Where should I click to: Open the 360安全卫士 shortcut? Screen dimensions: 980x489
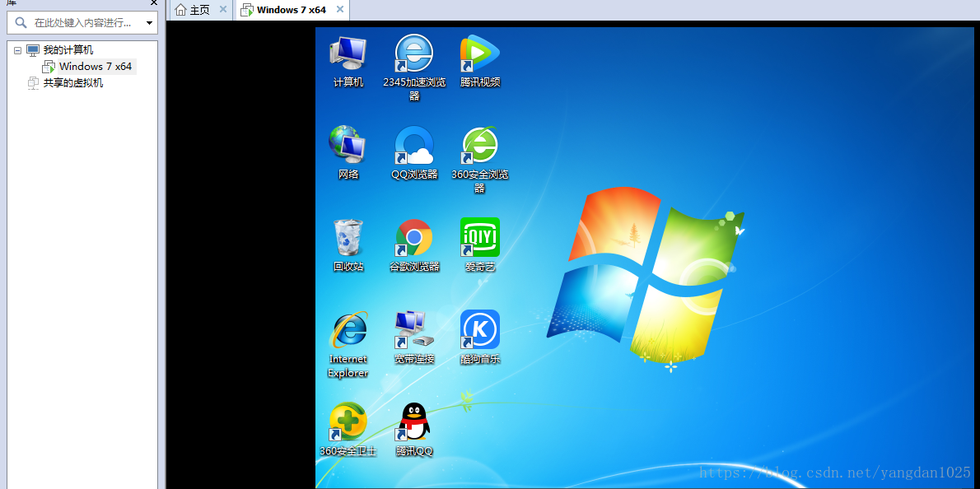point(348,430)
